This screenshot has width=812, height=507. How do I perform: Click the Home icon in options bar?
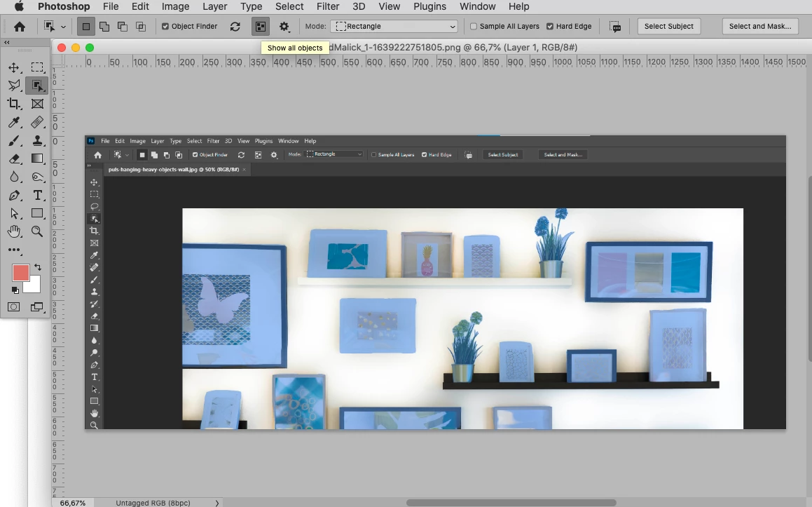coord(20,27)
